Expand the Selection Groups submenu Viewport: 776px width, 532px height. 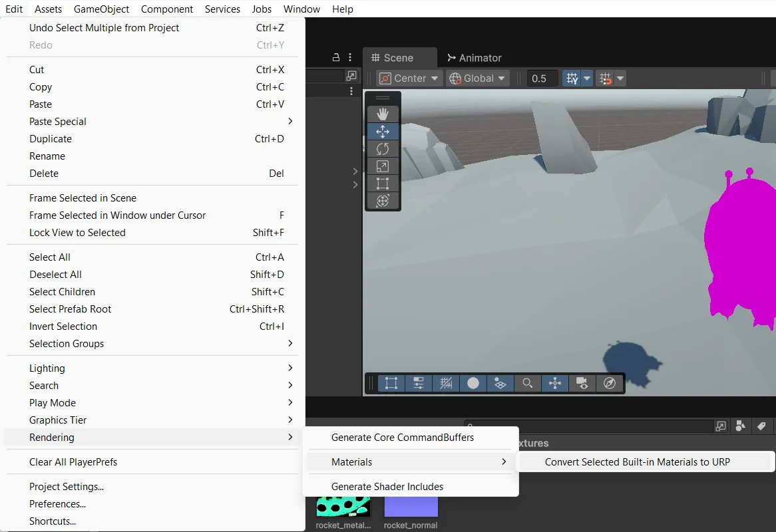coord(152,344)
